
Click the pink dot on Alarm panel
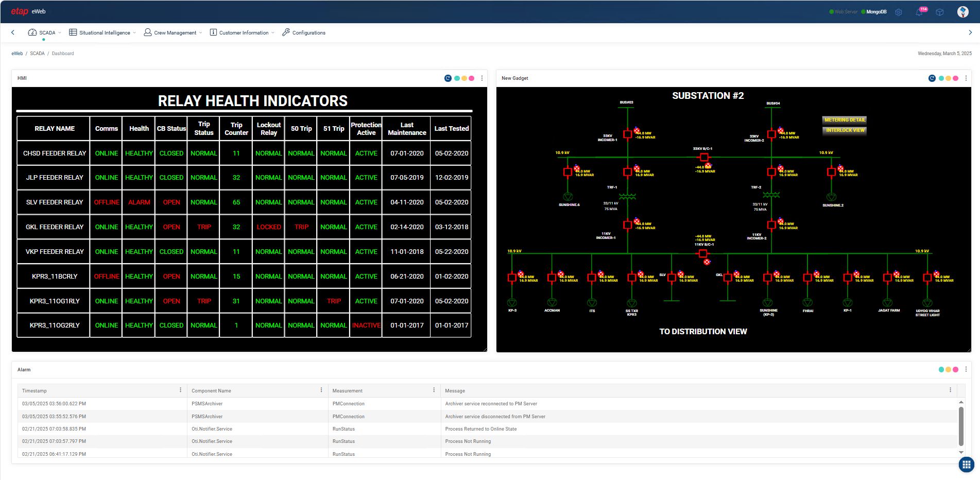pos(956,369)
